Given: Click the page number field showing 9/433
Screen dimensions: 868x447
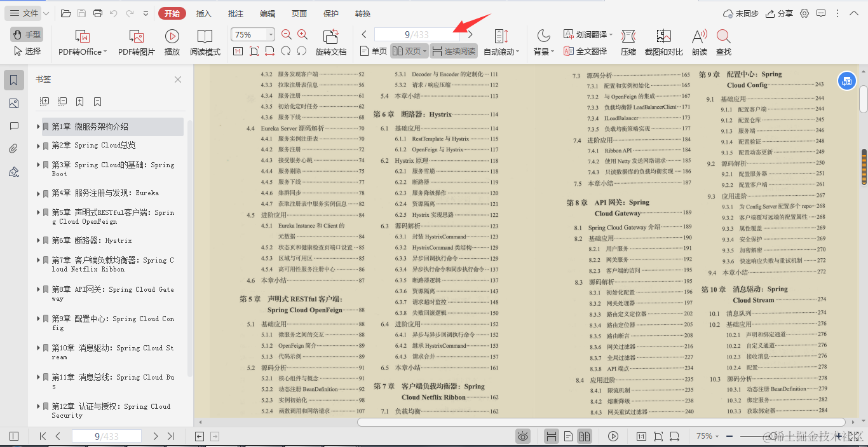Looking at the screenshot, I should (417, 33).
